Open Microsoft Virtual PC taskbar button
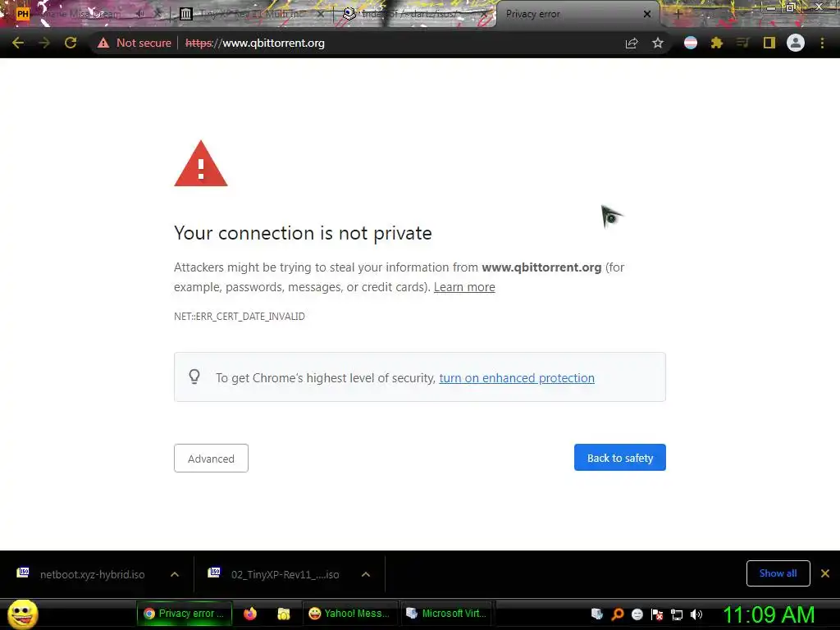Screen dimensions: 840x630 (447, 614)
